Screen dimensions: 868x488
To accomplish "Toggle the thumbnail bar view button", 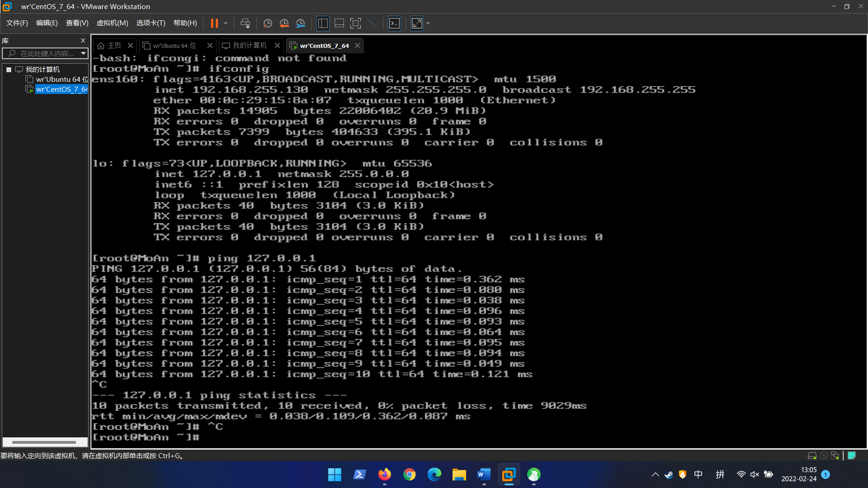I will click(x=339, y=23).
